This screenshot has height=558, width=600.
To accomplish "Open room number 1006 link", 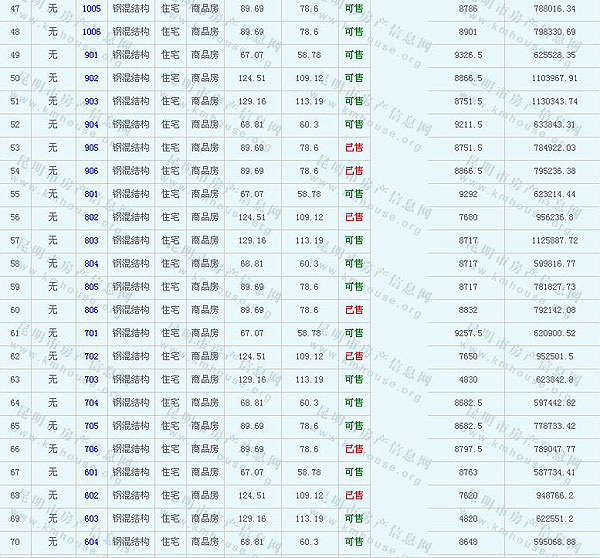I will coord(91,31).
